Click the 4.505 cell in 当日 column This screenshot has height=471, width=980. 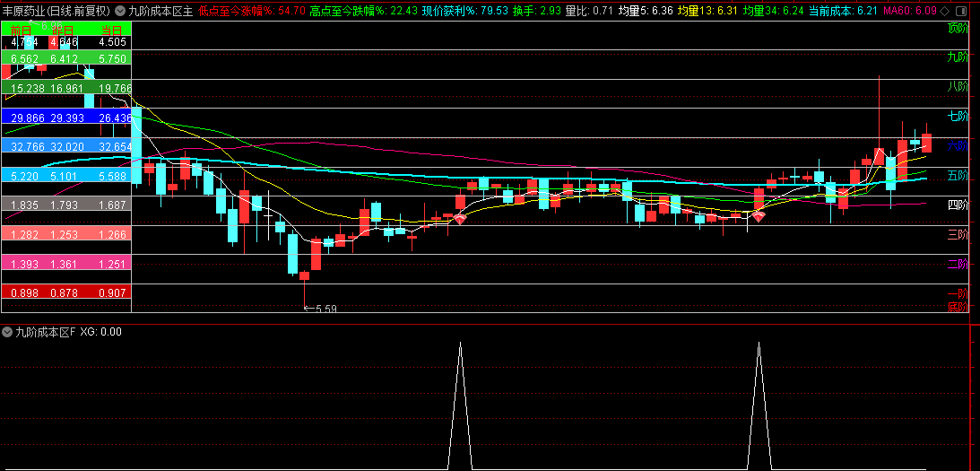click(x=112, y=42)
